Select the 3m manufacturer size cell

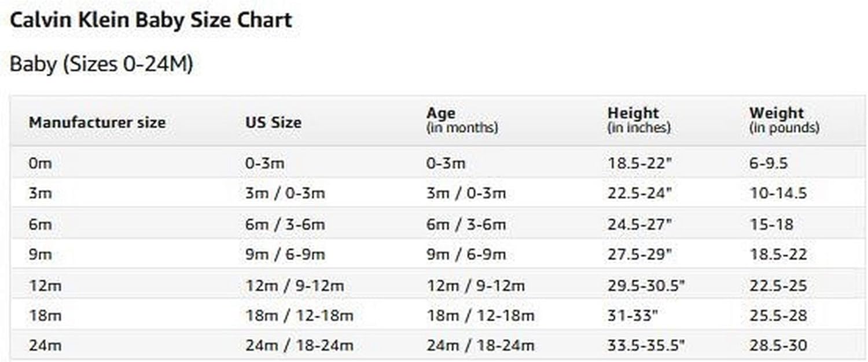tap(41, 193)
